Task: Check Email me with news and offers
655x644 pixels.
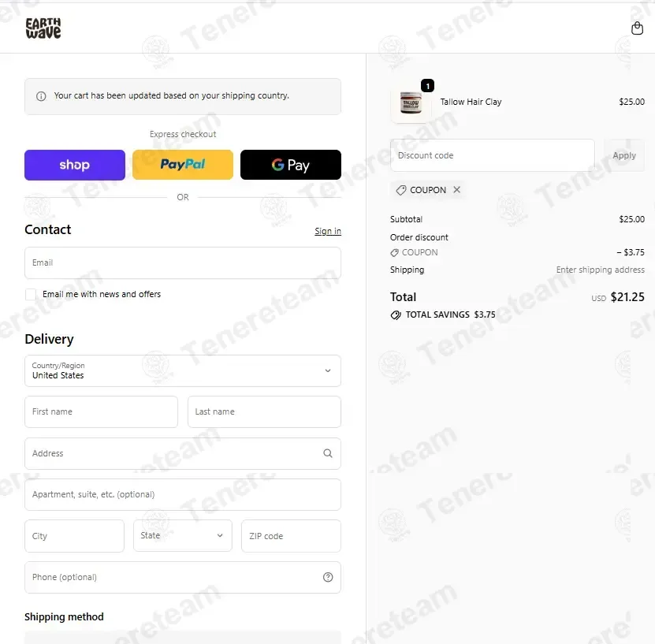Action: [x=31, y=295]
